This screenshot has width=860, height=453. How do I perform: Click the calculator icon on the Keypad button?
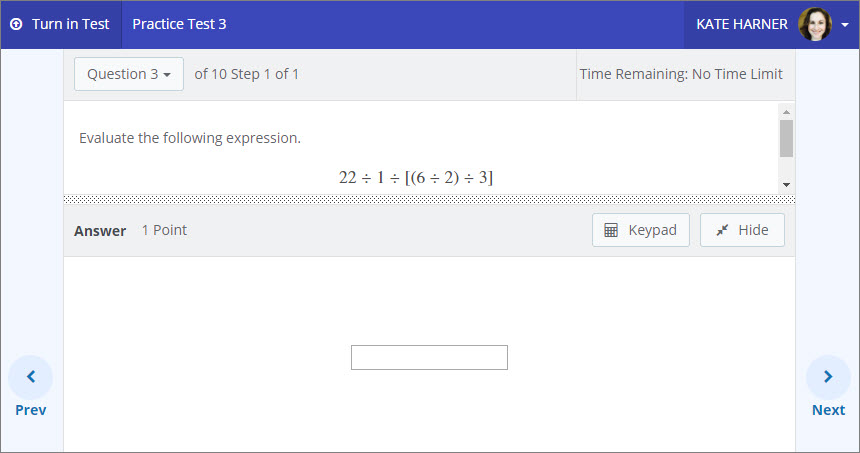(611, 230)
